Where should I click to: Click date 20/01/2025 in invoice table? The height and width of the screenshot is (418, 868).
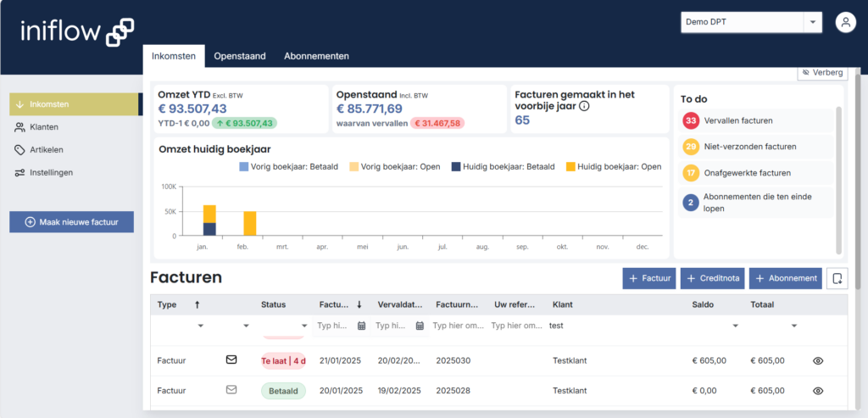[341, 391]
